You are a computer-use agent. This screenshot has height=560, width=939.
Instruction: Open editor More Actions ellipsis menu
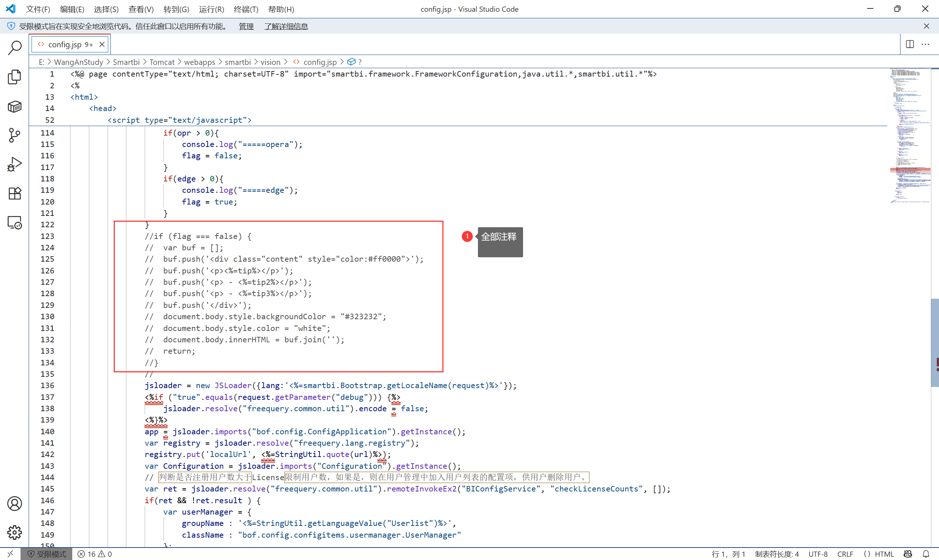925,44
